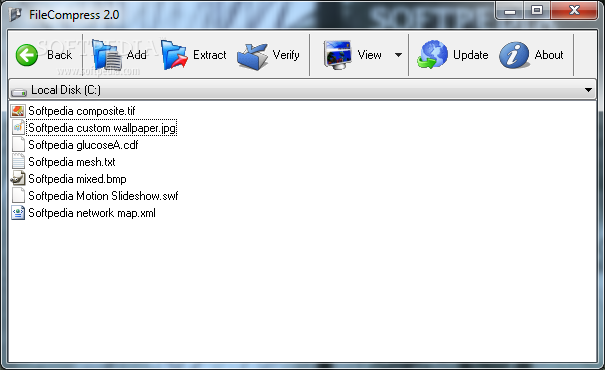Select file Softpedia mixed.bmp
605x370 pixels.
tap(77, 179)
